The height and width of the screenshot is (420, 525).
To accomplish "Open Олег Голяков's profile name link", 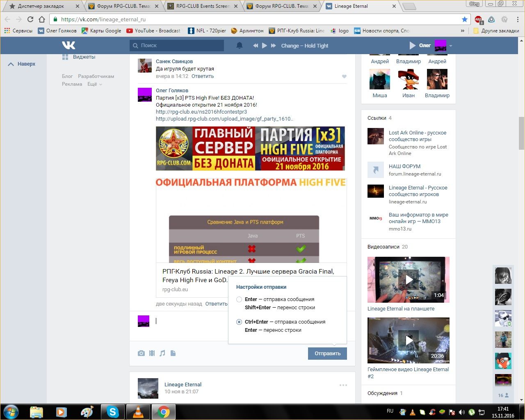I will click(x=172, y=91).
